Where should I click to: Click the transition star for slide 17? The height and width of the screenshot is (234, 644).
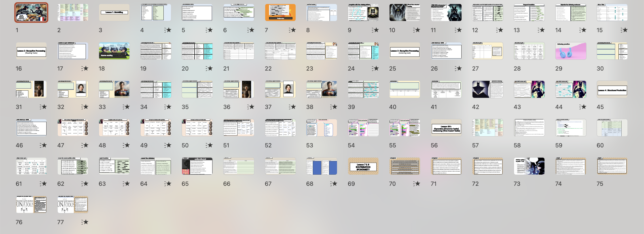pyautogui.click(x=85, y=68)
